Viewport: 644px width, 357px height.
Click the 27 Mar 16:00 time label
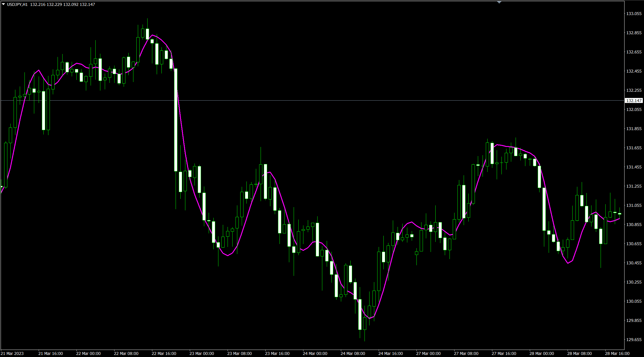[504, 353]
